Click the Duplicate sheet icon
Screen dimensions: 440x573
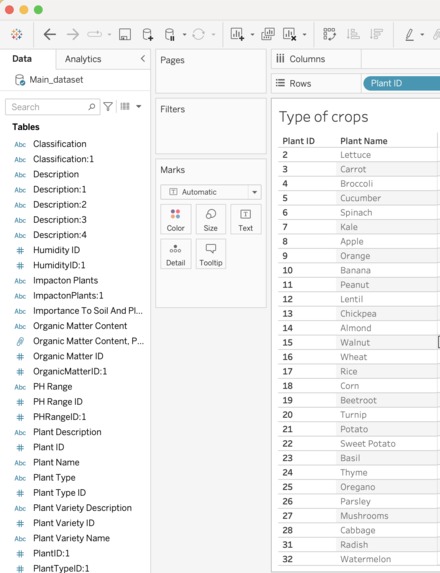click(x=268, y=34)
